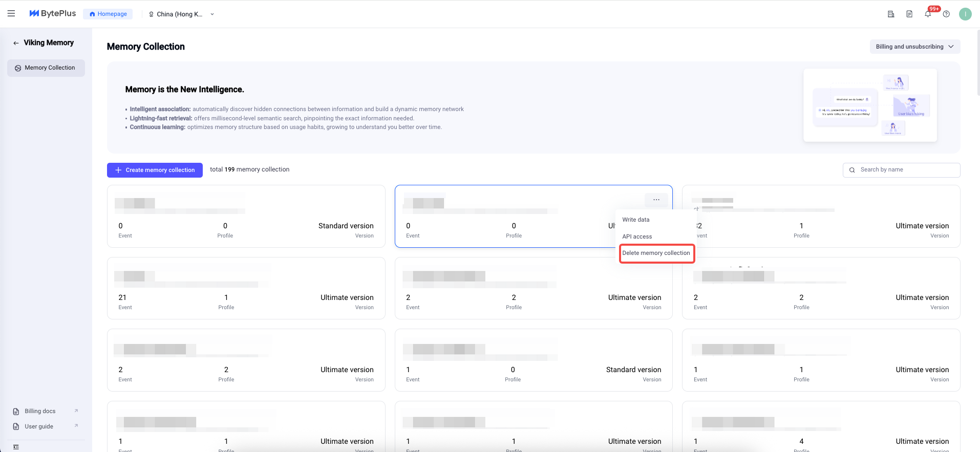The image size is (980, 452).
Task: Click the three-dot more options button
Action: 656,200
